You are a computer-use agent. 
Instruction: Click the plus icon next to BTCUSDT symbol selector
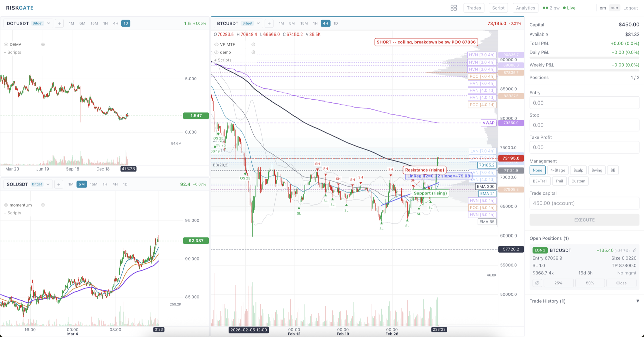click(269, 23)
